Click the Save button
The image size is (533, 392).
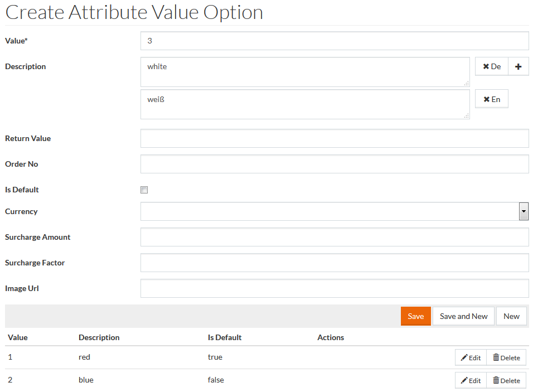point(415,316)
